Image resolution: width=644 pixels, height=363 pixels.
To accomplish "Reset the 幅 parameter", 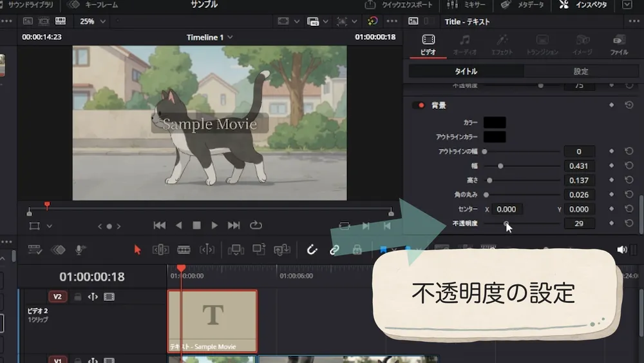I will coord(629,166).
